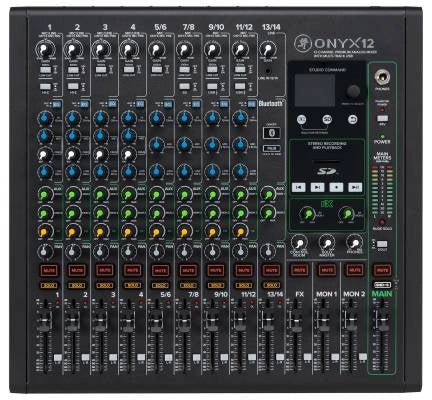The height and width of the screenshot is (400, 432).
Task: Turn the Control Room level knob
Action: [x=299, y=243]
